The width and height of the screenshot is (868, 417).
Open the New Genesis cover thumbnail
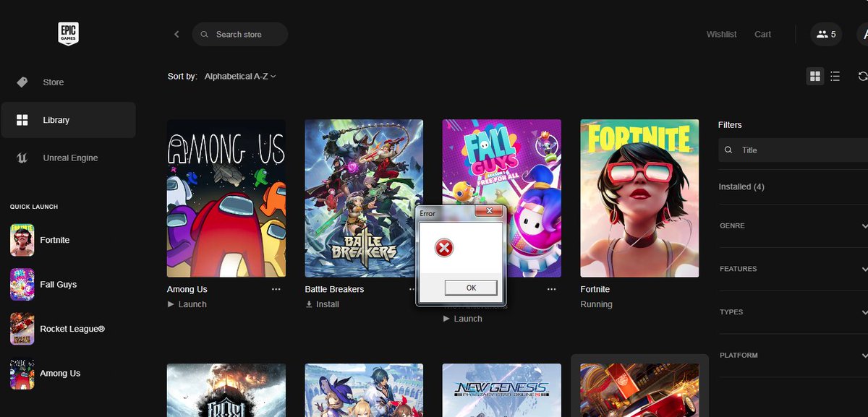click(502, 390)
